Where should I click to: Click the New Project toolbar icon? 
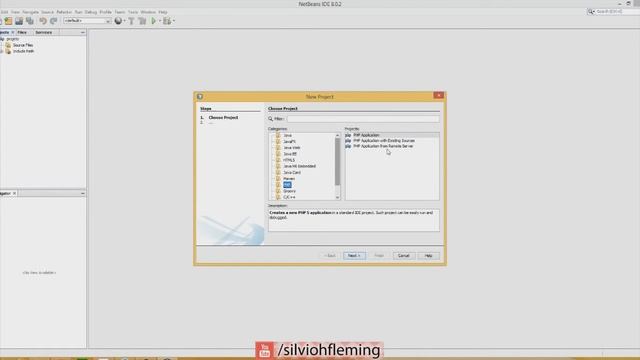tap(9, 21)
